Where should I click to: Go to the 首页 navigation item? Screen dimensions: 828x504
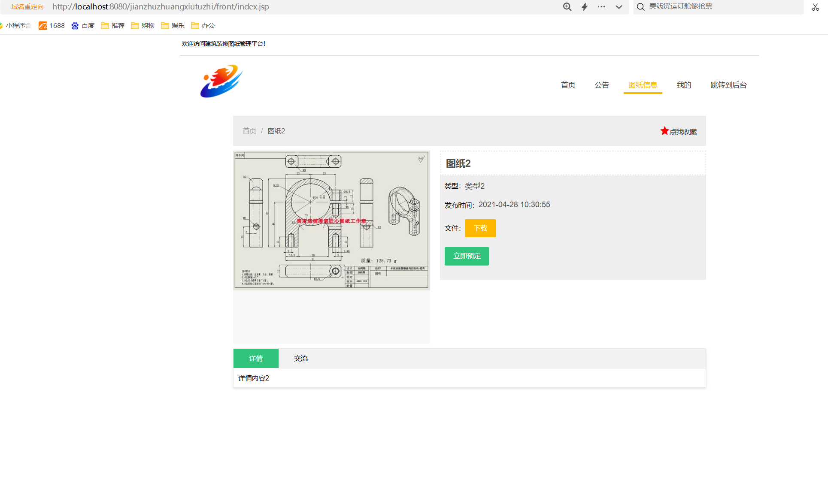click(x=568, y=85)
